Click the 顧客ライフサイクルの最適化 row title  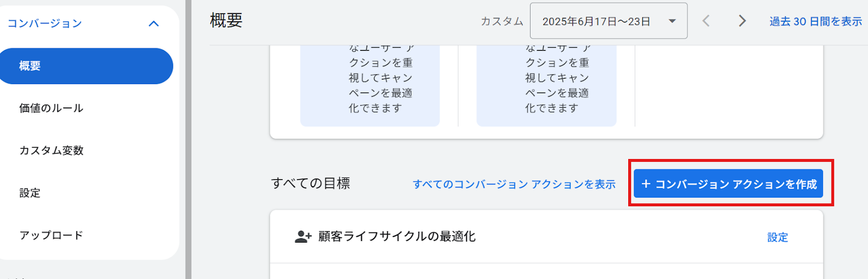tap(397, 237)
